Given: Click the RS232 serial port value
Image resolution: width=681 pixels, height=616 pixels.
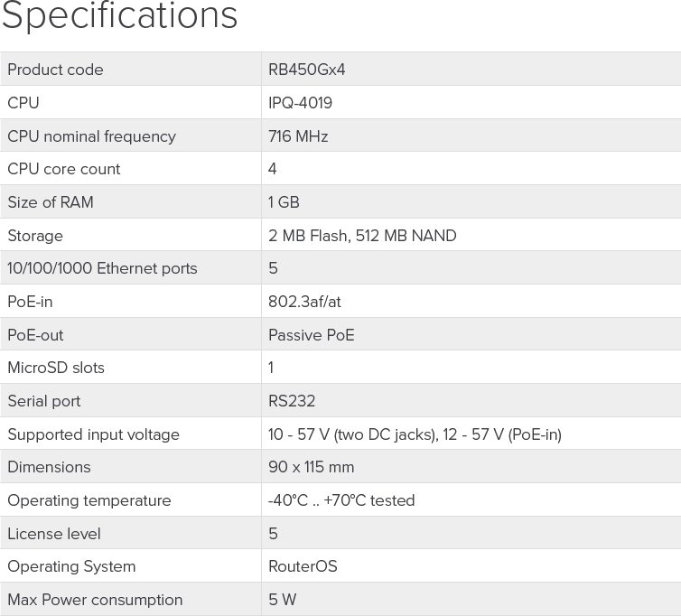Looking at the screenshot, I should pyautogui.click(x=292, y=401).
